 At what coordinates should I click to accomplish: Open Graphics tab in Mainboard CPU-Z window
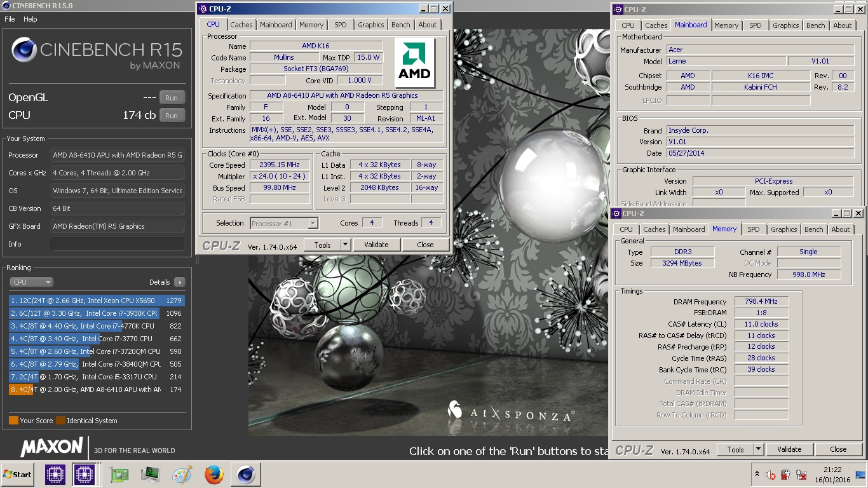click(786, 25)
